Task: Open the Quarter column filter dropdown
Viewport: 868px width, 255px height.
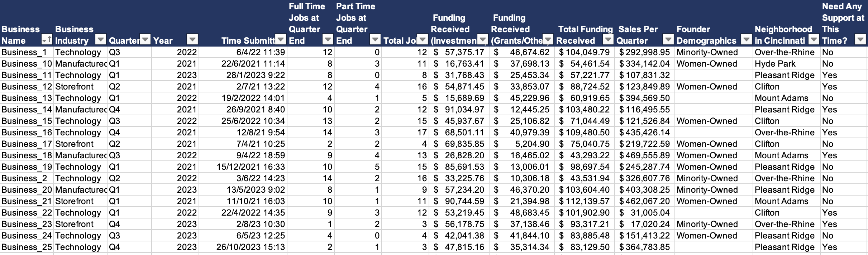Action: click(x=145, y=39)
